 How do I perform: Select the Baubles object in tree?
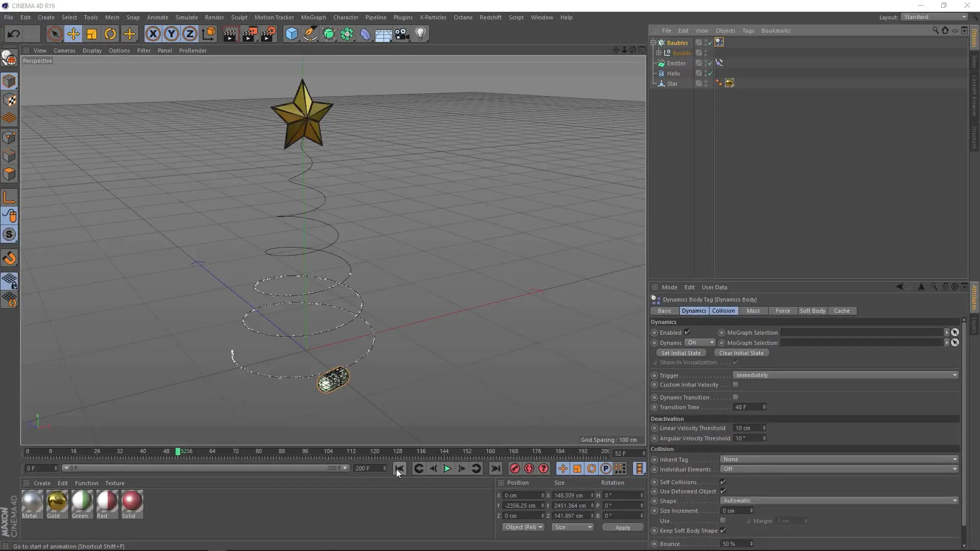tap(677, 43)
